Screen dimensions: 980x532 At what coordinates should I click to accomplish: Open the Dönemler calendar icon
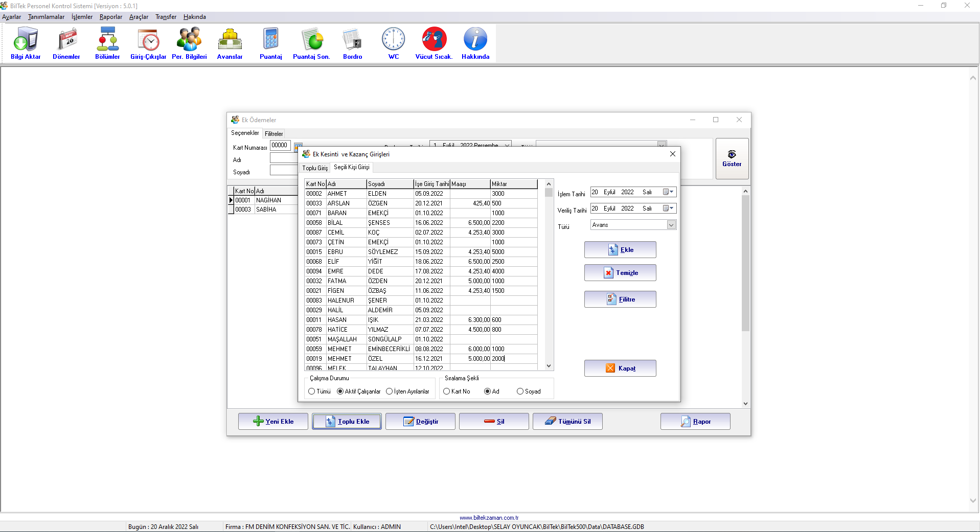(66, 43)
